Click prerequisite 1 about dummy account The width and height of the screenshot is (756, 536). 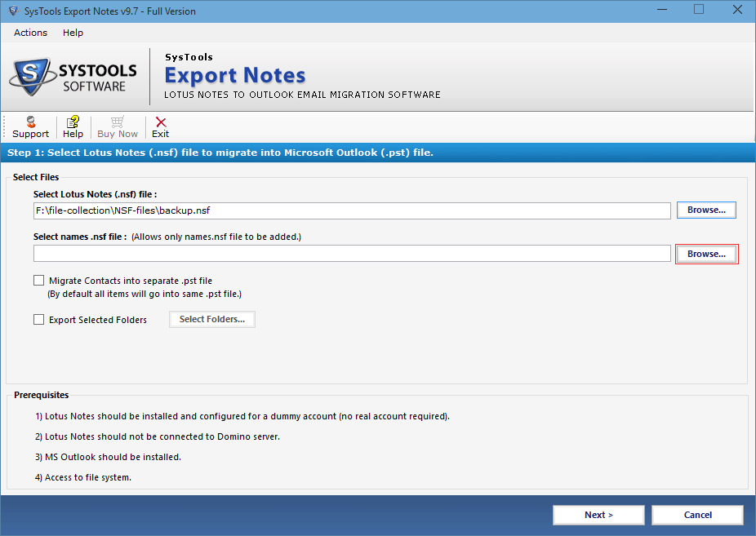(242, 416)
